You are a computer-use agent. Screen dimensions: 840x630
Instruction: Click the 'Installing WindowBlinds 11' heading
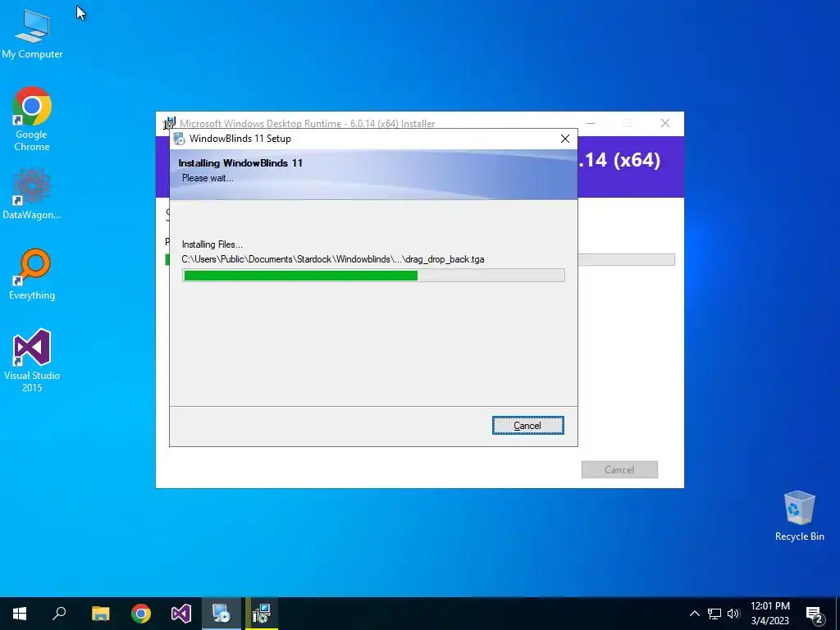pos(240,163)
